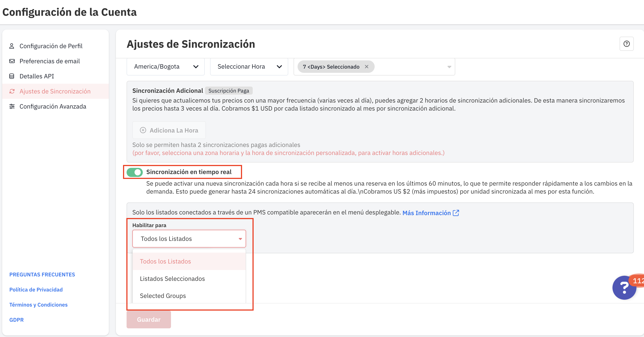Open the America/Bogota timezone dropdown
Screen dimensions: 644x337
[x=165, y=67]
